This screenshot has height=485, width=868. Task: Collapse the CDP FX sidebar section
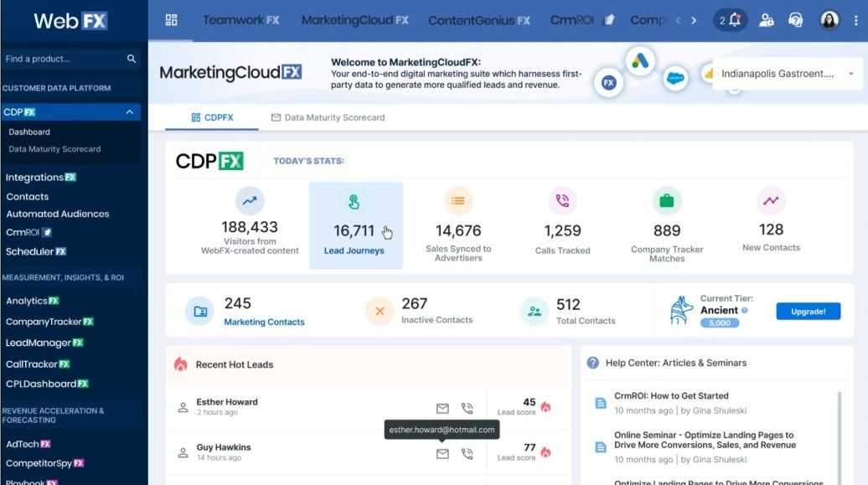130,112
